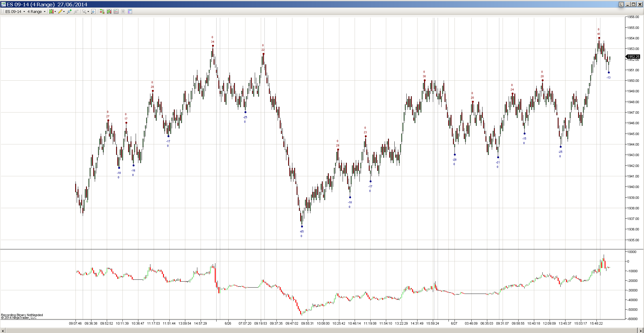Click the chart window icon in title bar

[3, 4]
